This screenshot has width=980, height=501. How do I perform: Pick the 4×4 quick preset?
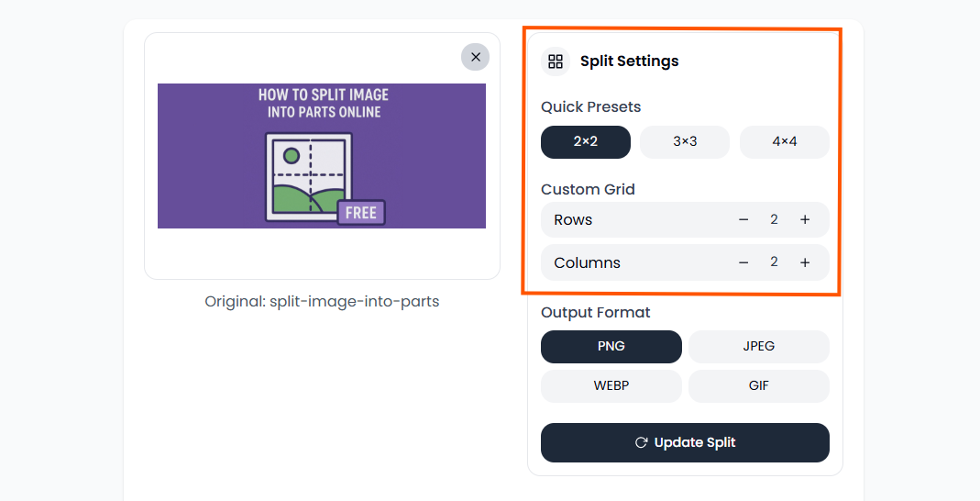784,142
